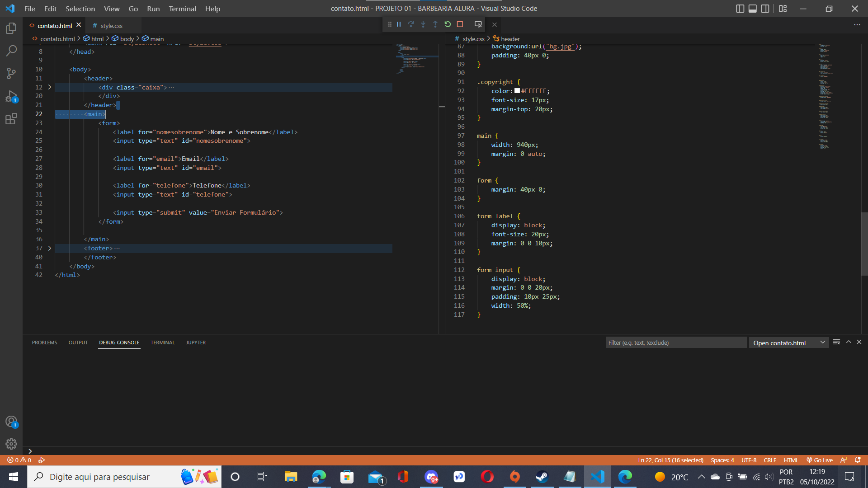
Task: Switch to the Problems panel tab
Action: pyautogui.click(x=44, y=343)
